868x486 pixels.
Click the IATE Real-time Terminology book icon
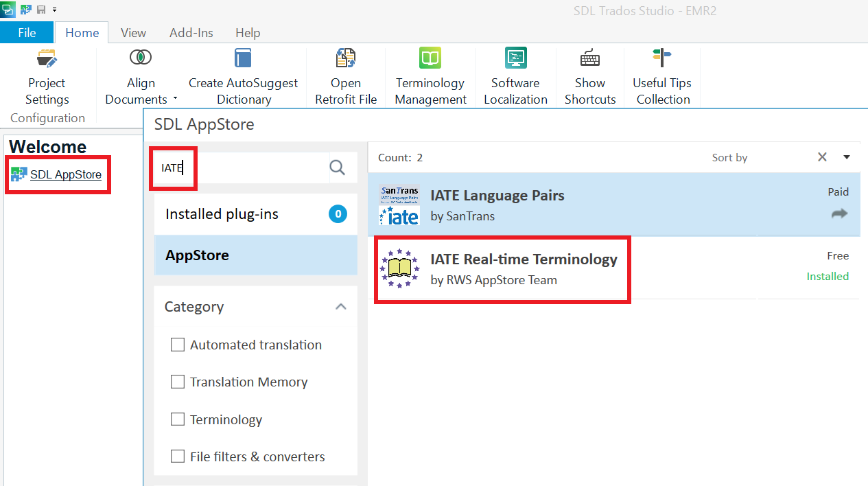point(399,268)
